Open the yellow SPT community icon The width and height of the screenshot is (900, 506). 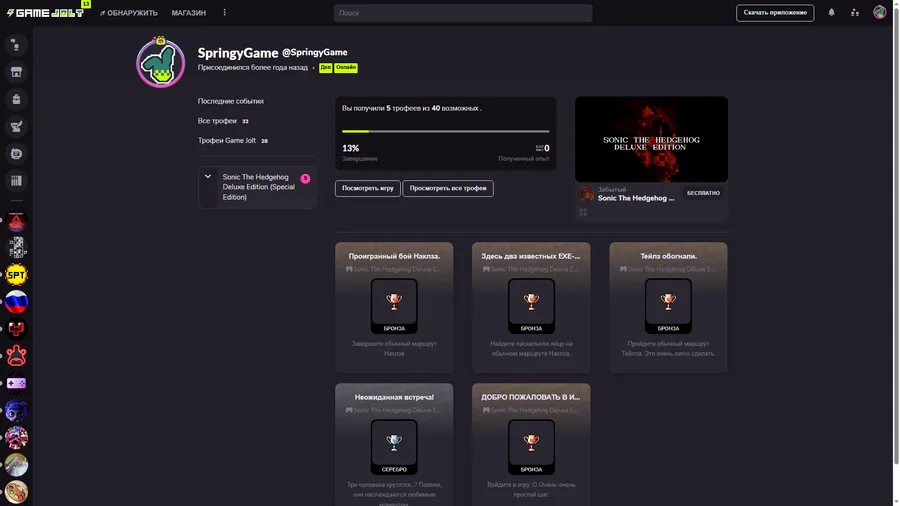(x=16, y=275)
